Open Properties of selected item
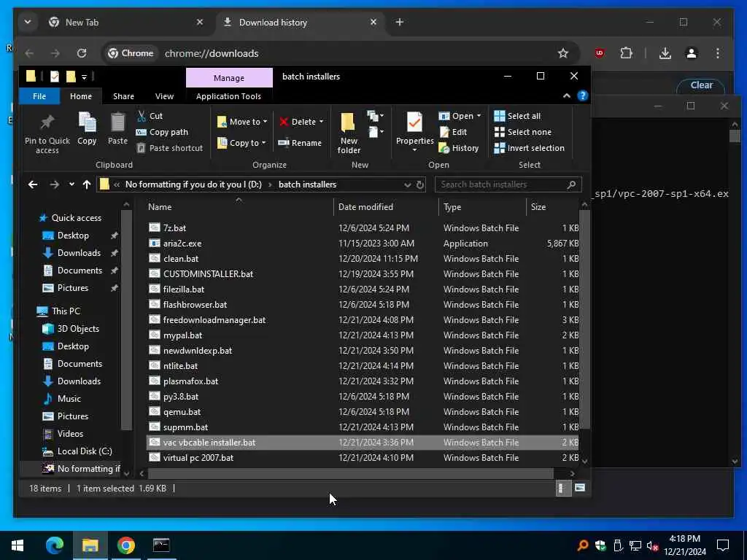The image size is (747, 560). pos(414,133)
